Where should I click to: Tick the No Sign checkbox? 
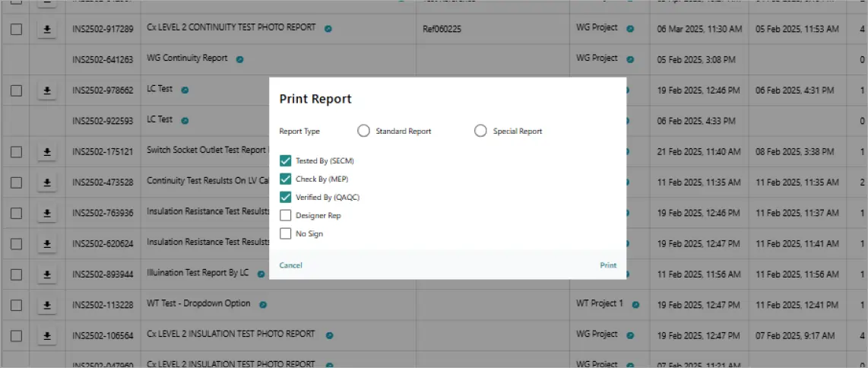[286, 234]
